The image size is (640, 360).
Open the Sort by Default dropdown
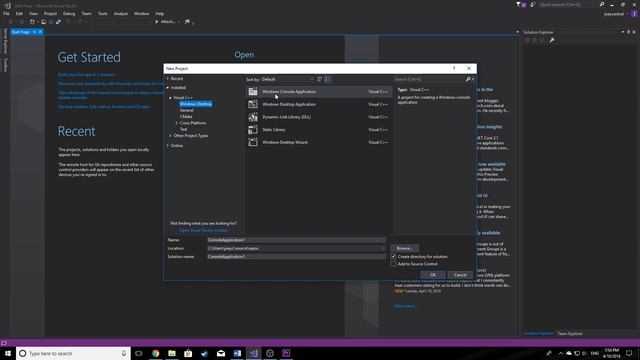(x=287, y=79)
